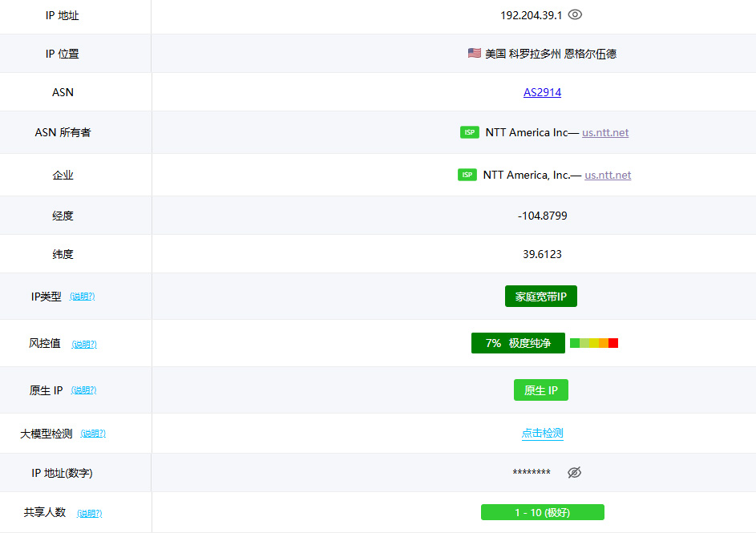Open AS2914 ASN link
The image size is (756, 533).
(542, 92)
